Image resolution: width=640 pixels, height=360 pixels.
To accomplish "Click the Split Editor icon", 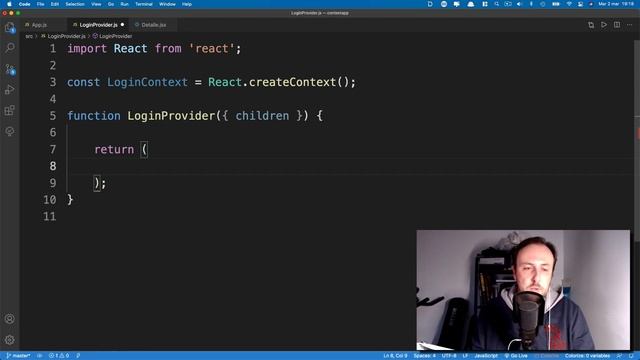I will pos(617,25).
